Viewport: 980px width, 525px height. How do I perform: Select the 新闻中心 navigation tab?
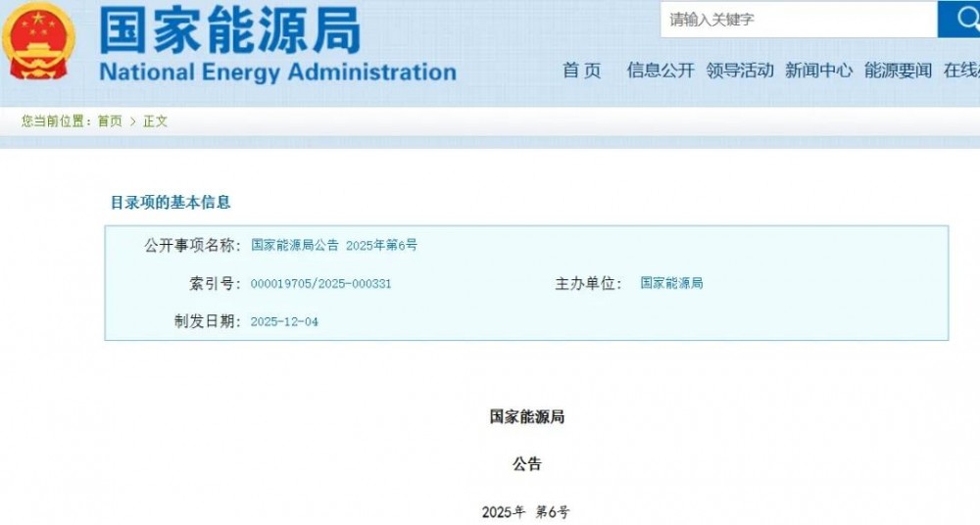(819, 71)
